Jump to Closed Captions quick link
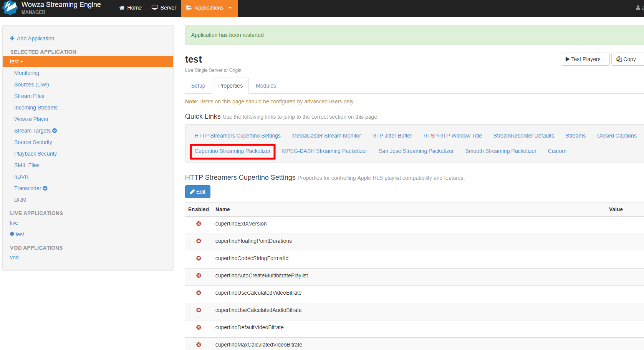644x350 pixels. (616, 136)
